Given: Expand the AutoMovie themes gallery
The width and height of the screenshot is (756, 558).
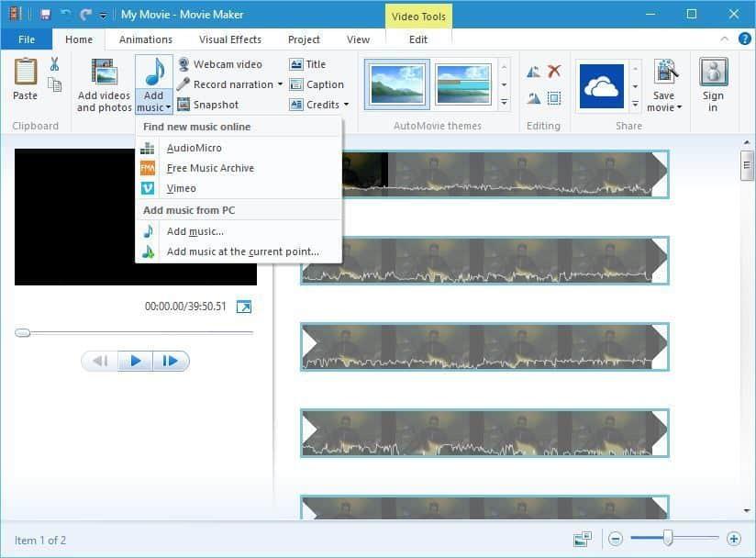Looking at the screenshot, I should 504,102.
